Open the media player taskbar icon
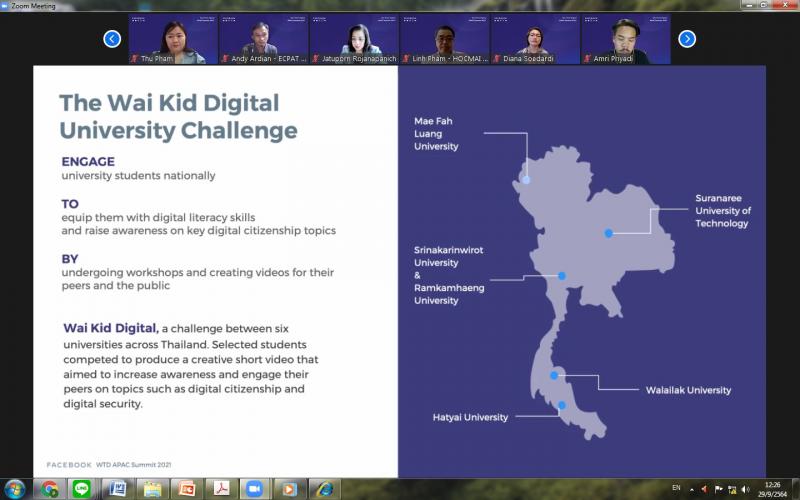 click(x=288, y=489)
